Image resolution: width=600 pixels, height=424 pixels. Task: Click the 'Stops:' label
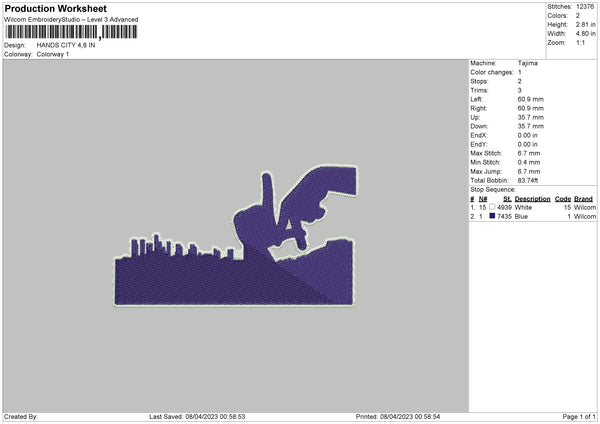479,82
